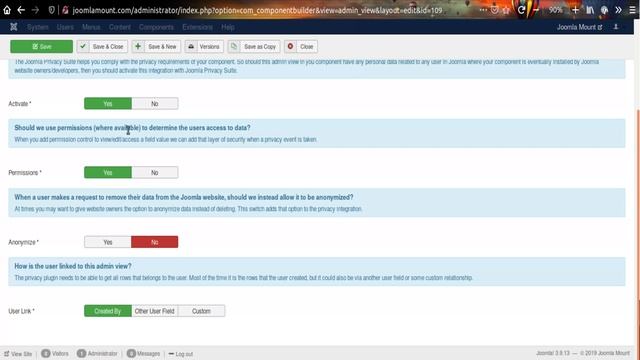Click the Visitors counter in footer
Screen dimensions: 640x360
coord(55,353)
